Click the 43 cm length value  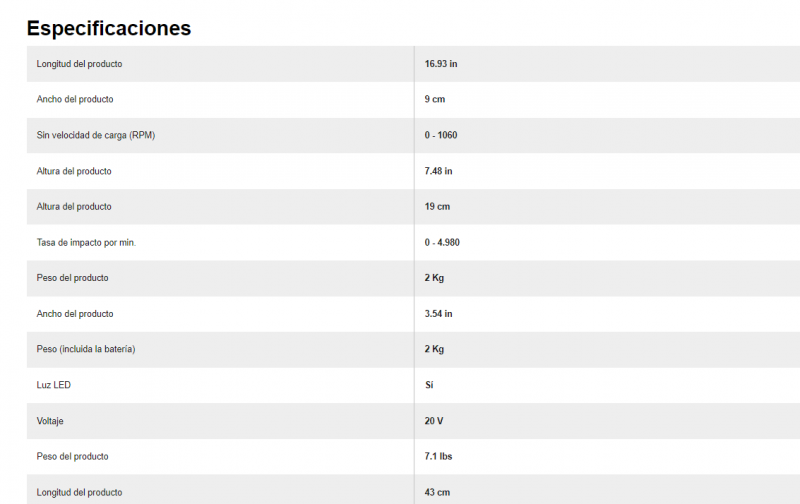click(x=437, y=492)
